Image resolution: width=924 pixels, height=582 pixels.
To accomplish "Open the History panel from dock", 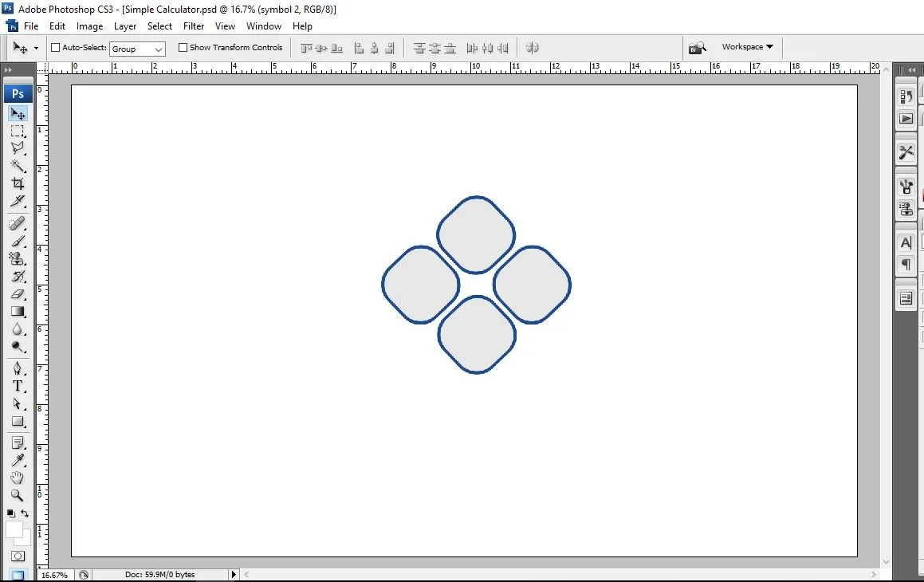I will pos(906,96).
